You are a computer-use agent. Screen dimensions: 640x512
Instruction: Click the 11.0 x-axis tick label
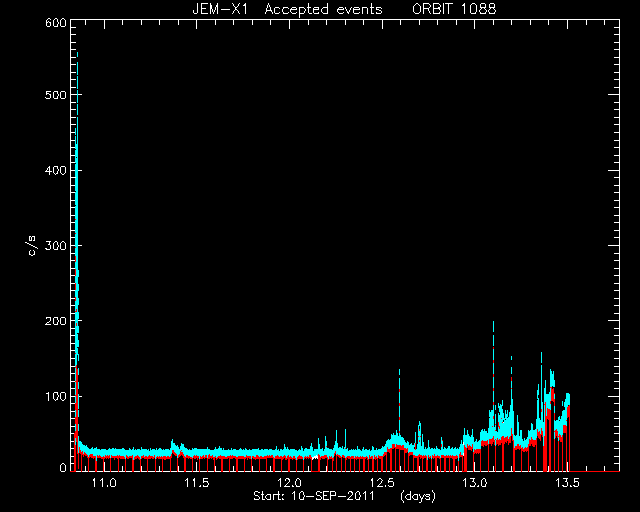tap(104, 483)
